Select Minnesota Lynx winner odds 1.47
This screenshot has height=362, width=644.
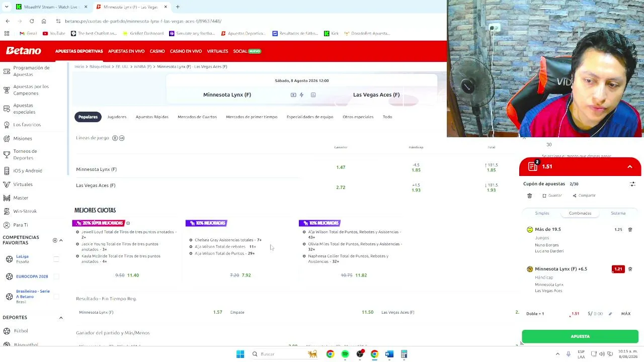(341, 167)
